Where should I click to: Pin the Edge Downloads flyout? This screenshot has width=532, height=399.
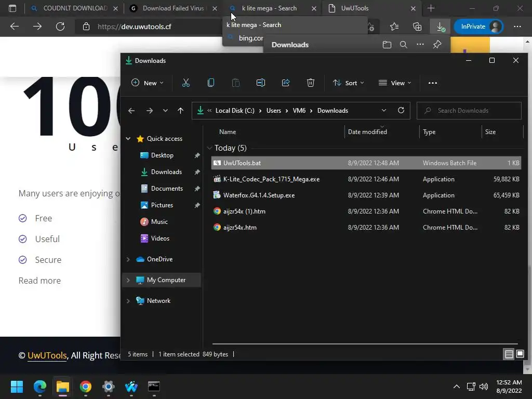437,45
